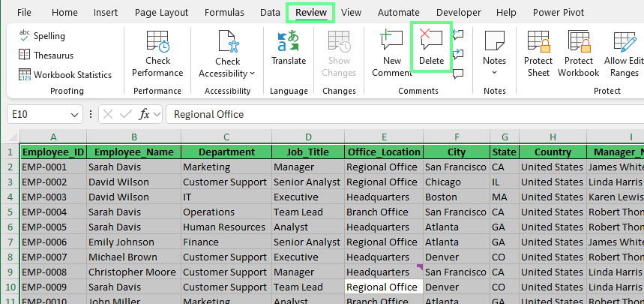The height and width of the screenshot is (304, 644).
Task: Click the Show Comments icon
Action: [x=458, y=74]
